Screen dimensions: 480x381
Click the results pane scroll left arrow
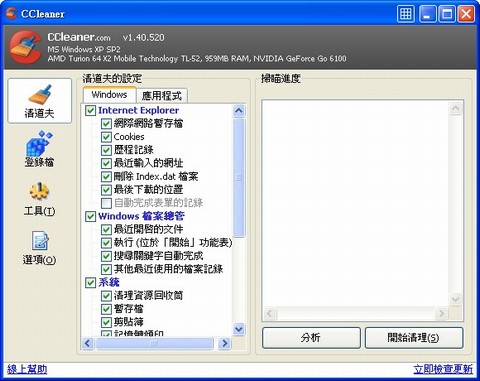click(270, 313)
